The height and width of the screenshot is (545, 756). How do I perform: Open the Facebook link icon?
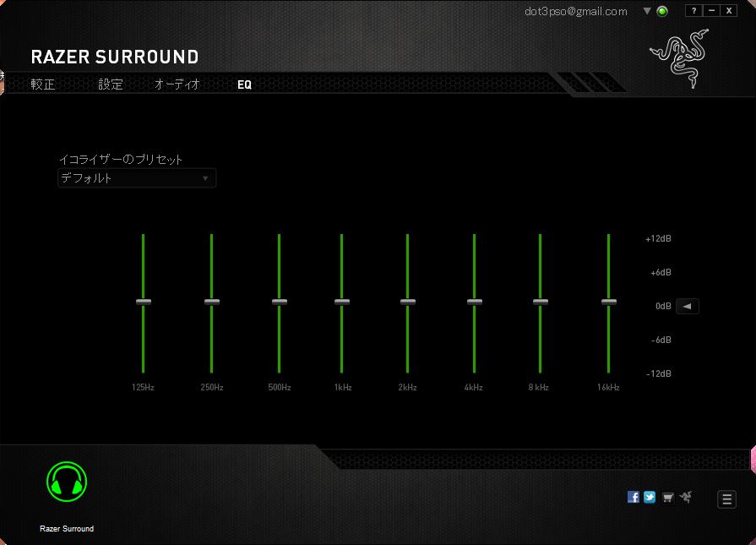click(x=634, y=497)
